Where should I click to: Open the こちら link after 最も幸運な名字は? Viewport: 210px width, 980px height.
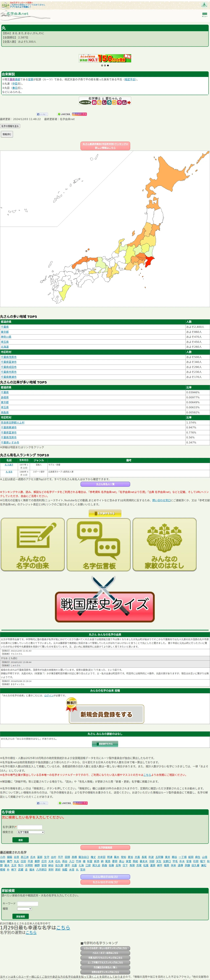63,928
